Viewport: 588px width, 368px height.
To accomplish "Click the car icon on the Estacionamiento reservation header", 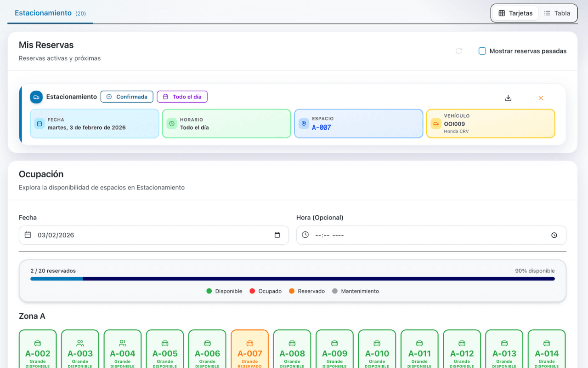I will [x=36, y=97].
